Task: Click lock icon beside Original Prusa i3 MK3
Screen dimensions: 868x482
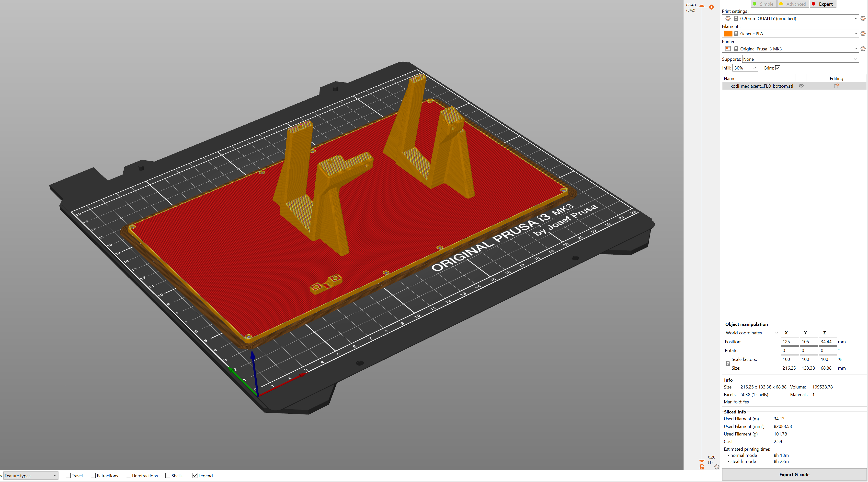Action: (736, 49)
